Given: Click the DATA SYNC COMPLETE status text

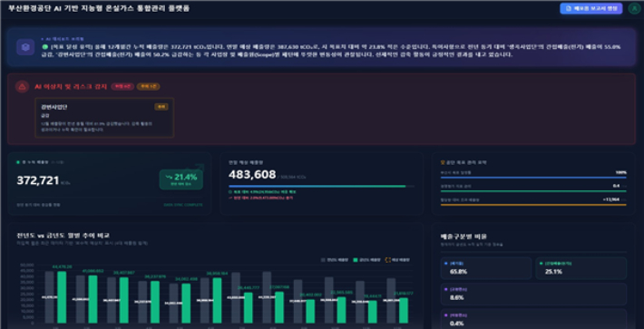Looking at the screenshot, I should point(183,205).
